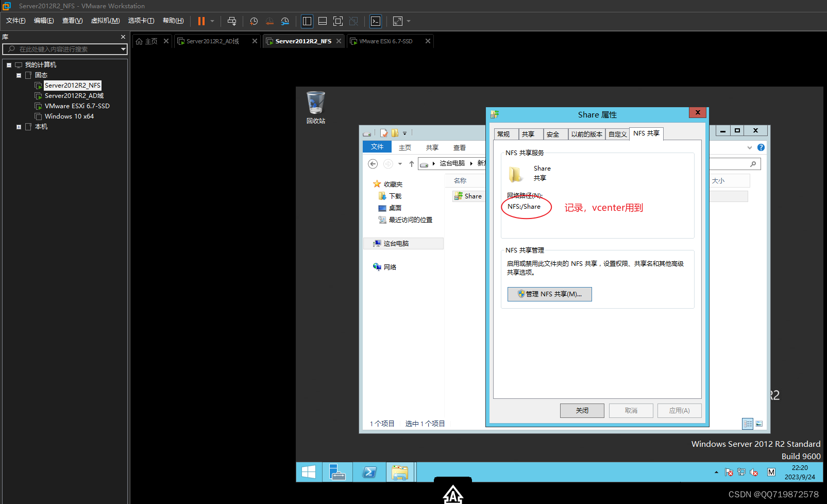This screenshot has width=827, height=504.
Task: Expand the 本机 folder node
Action: [x=19, y=127]
